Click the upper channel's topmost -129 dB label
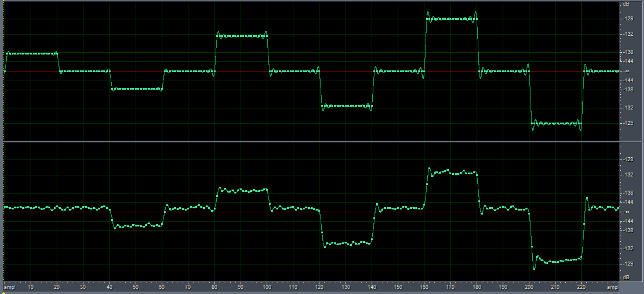The image size is (644, 294). point(628,19)
